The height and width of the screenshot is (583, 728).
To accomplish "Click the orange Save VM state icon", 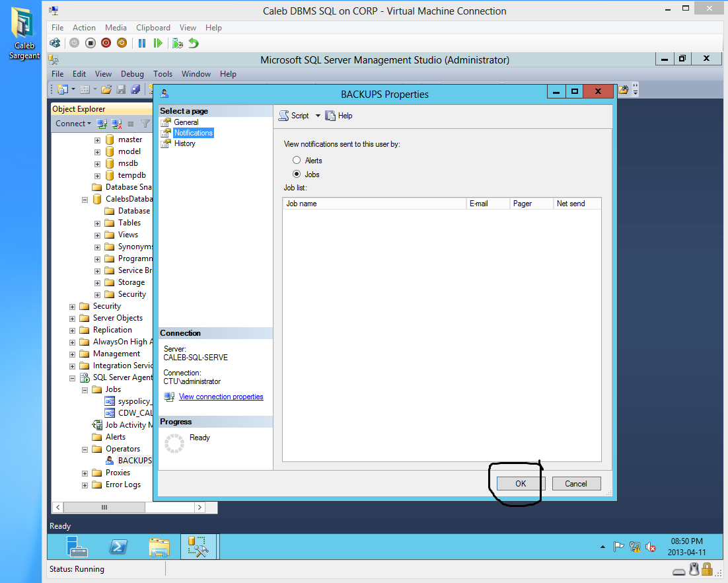I will tap(122, 43).
